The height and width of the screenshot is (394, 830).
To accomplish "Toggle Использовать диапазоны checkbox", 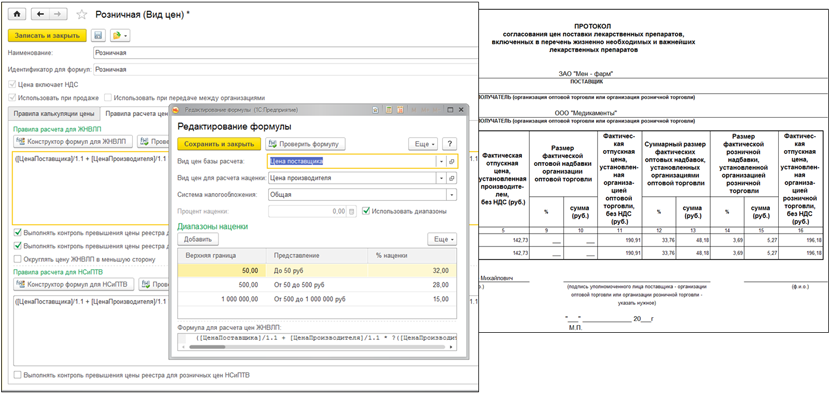I will coord(366,211).
